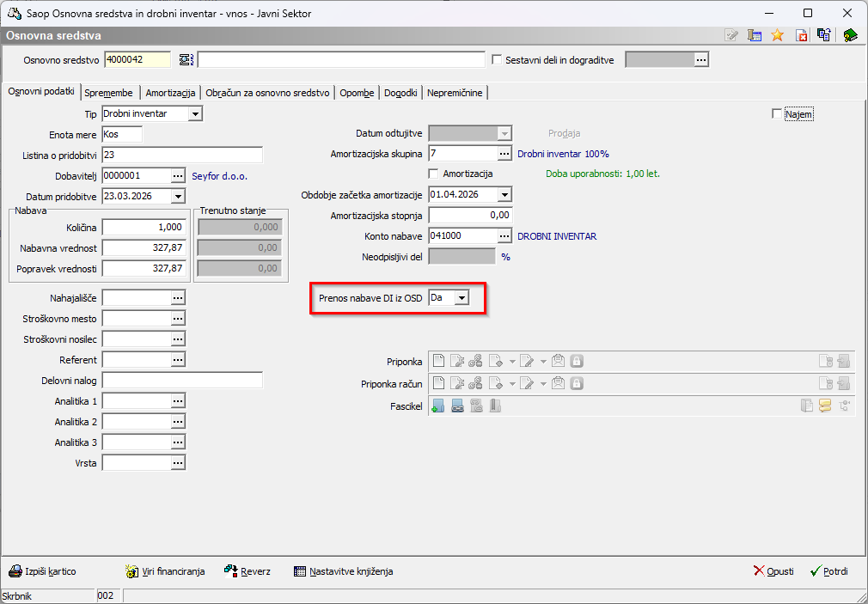Click the envelope icon in Priponka račun row

tap(558, 384)
